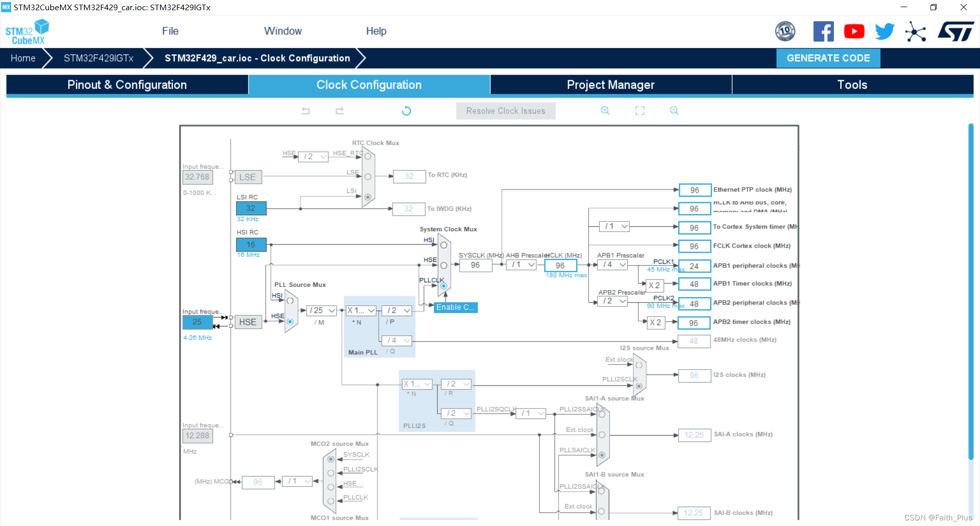
Task: Select PLLI2SCLK in I2S source Mux
Action: 639,386
